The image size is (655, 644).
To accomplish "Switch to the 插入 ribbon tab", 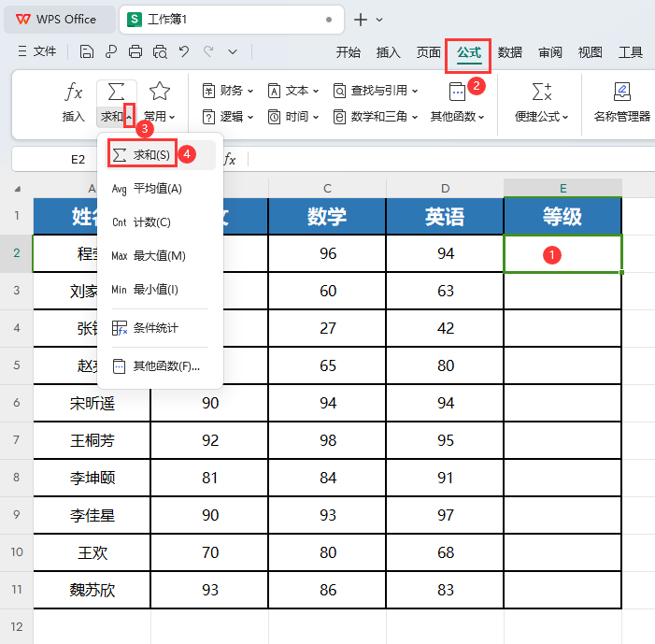I will [388, 52].
